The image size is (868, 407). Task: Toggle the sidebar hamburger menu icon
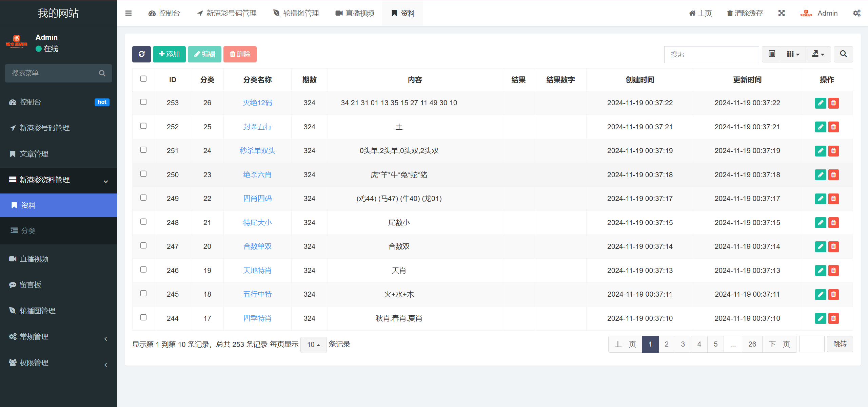click(x=129, y=13)
